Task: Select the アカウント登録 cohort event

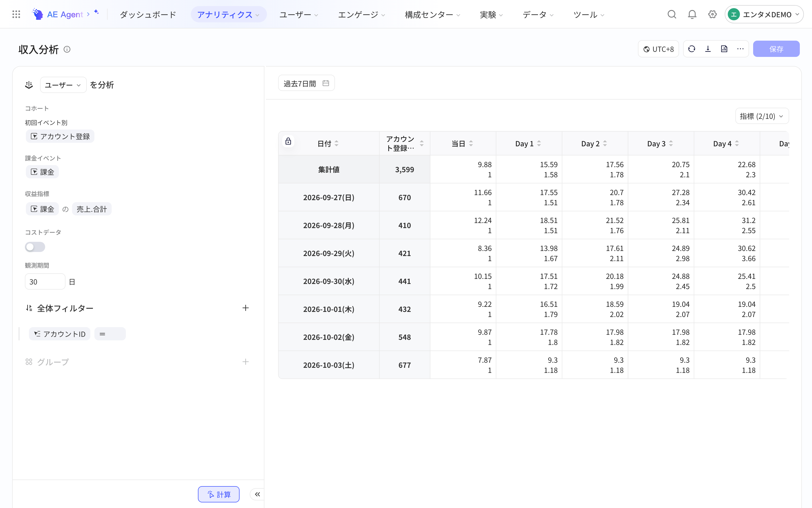Action: point(60,136)
